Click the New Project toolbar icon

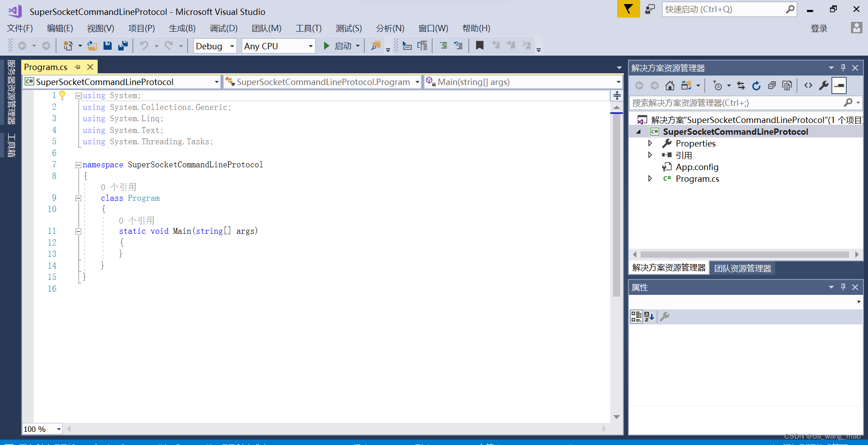[68, 46]
